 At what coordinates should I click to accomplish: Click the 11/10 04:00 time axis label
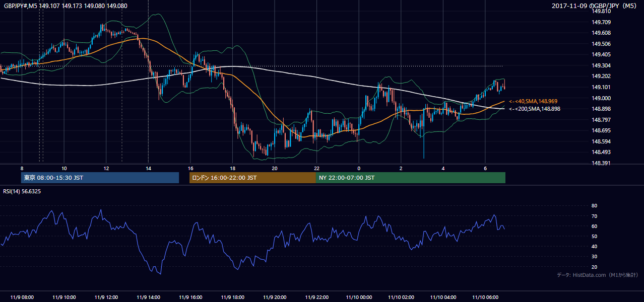click(x=443, y=297)
